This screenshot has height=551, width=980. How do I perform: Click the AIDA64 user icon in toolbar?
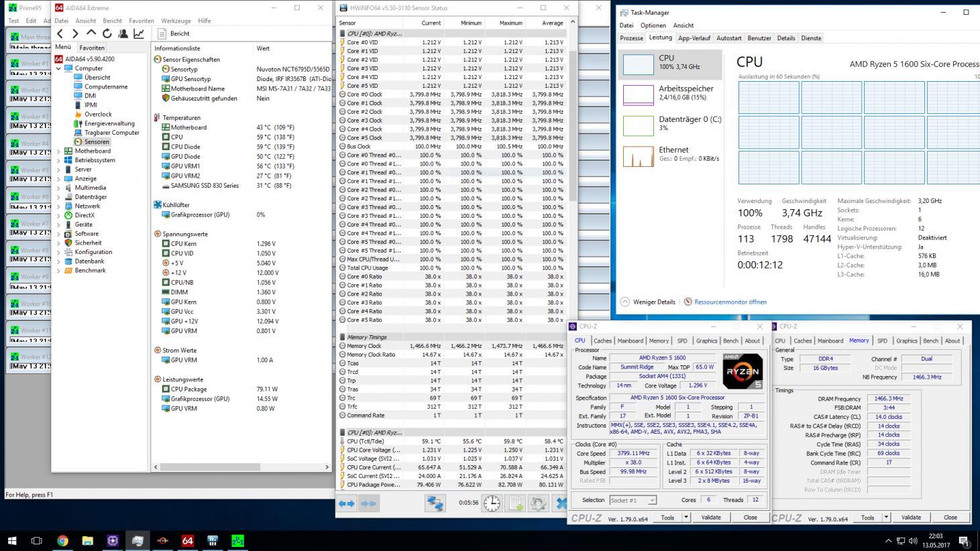click(x=123, y=34)
